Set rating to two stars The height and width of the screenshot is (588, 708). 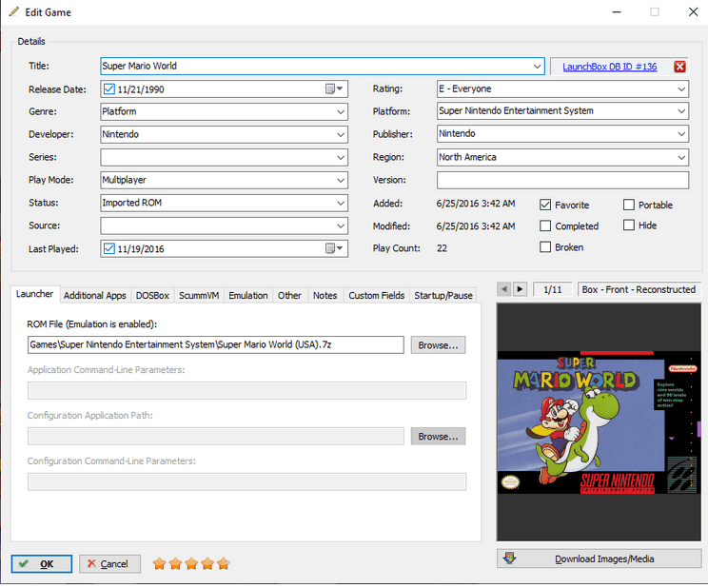click(175, 563)
